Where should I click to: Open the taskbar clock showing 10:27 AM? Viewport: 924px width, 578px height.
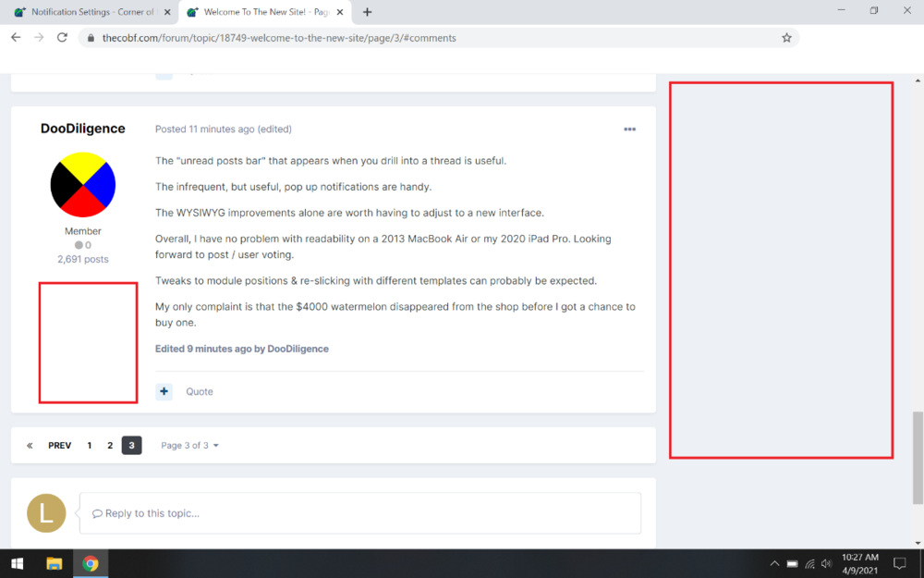[859, 564]
